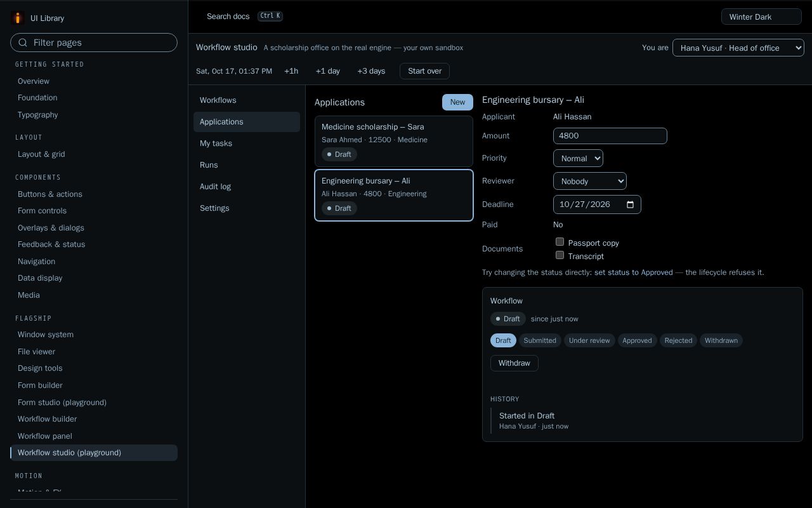Click the Withdrawn state chip

(x=721, y=340)
